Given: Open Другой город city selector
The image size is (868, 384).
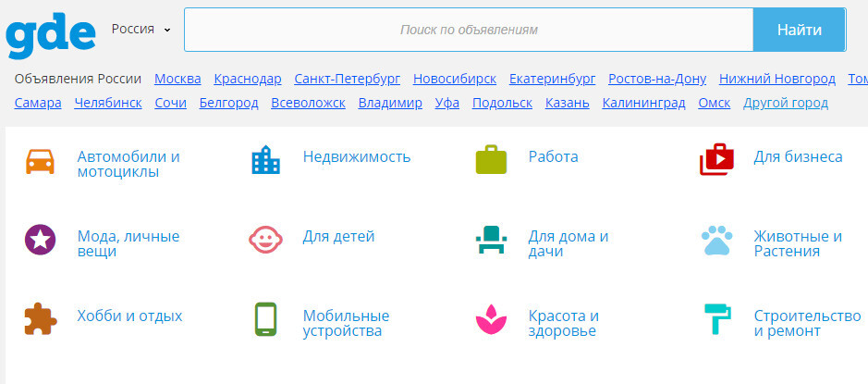Looking at the screenshot, I should click(785, 103).
